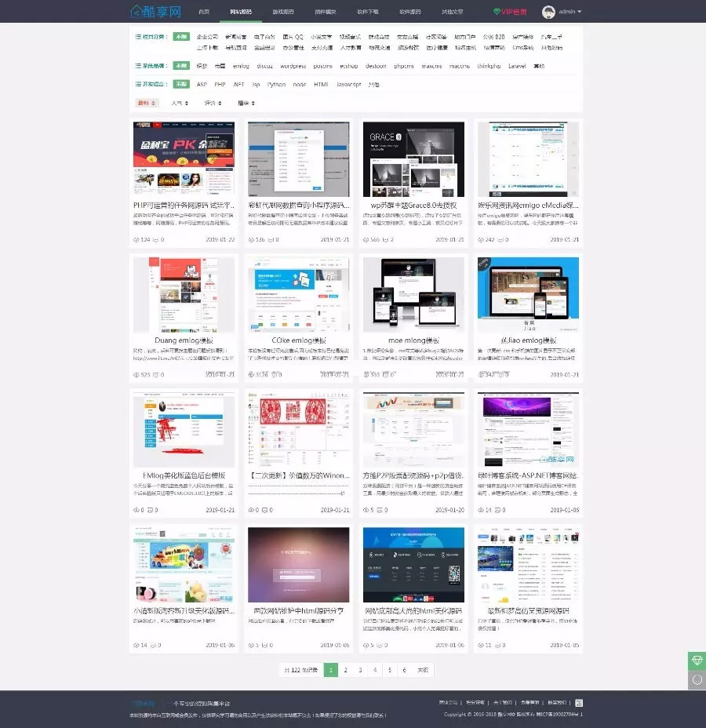Click the admin user avatar

coord(548,12)
